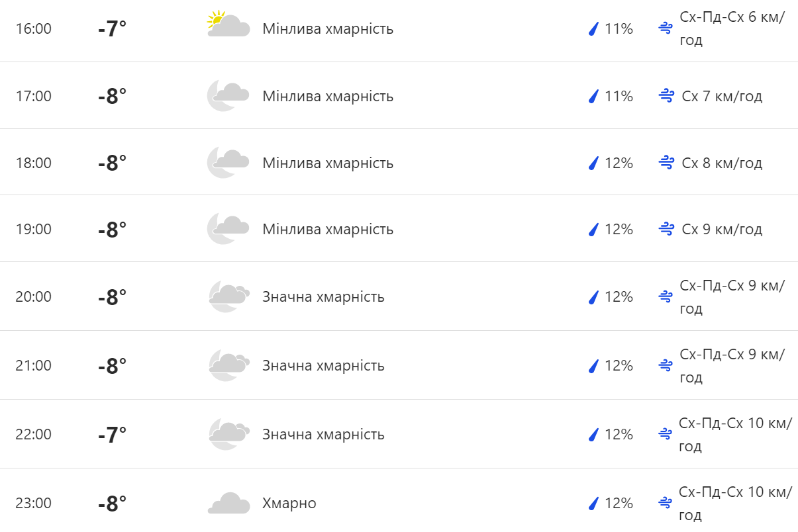The width and height of the screenshot is (798, 532).
Task: Click the moon cloud icon at 17:00
Action: click(x=228, y=96)
